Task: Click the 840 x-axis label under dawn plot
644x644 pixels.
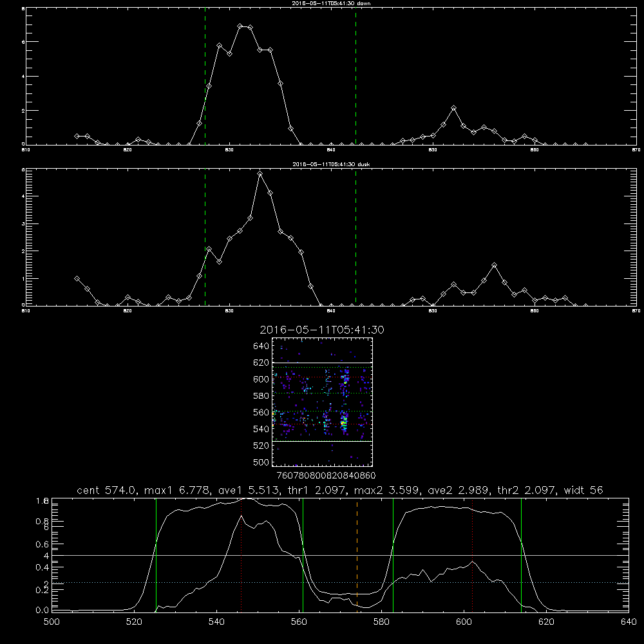Action: [331, 150]
